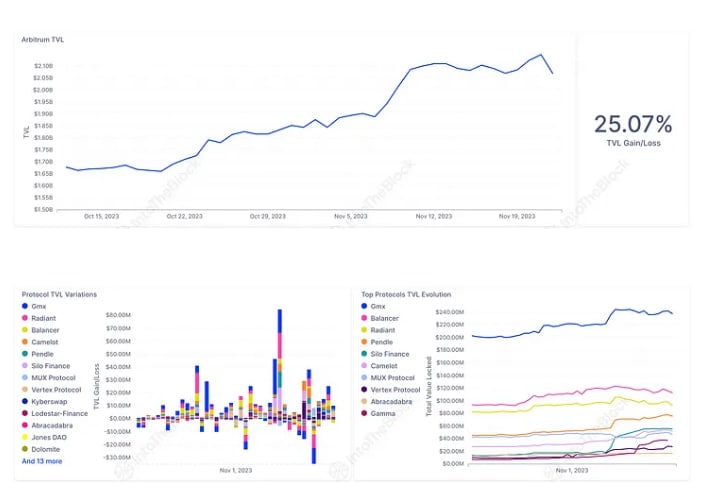Toggle Gmx legend dot in Protocol TVL Variations
Screen dimensions: 706x490
[26, 306]
